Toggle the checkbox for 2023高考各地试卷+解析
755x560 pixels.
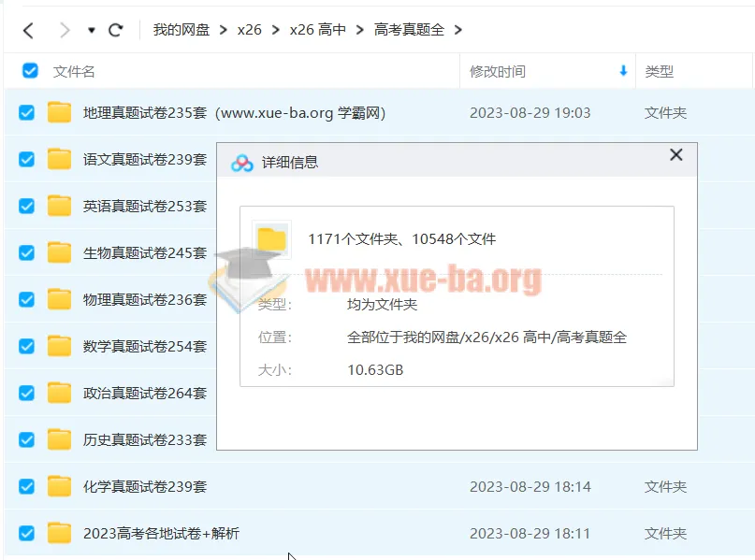click(26, 533)
